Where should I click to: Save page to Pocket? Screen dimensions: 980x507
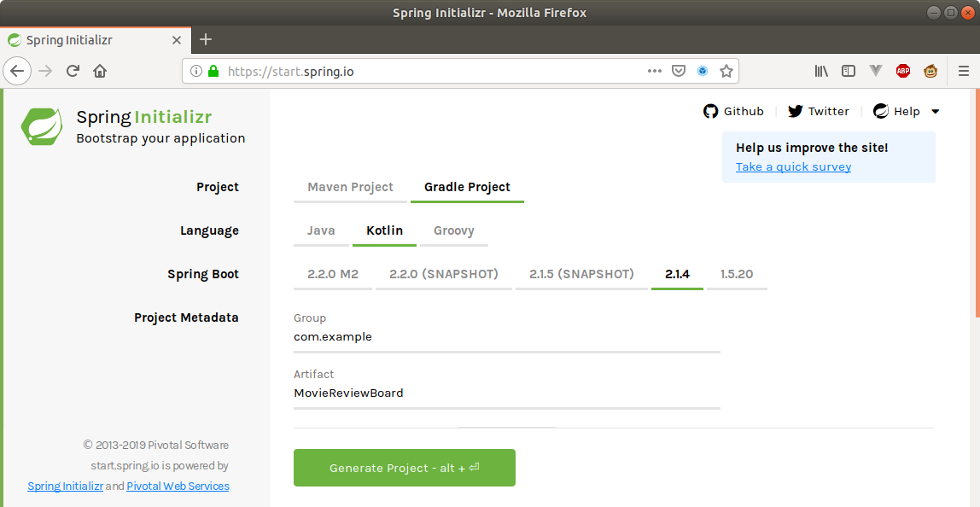tap(679, 71)
